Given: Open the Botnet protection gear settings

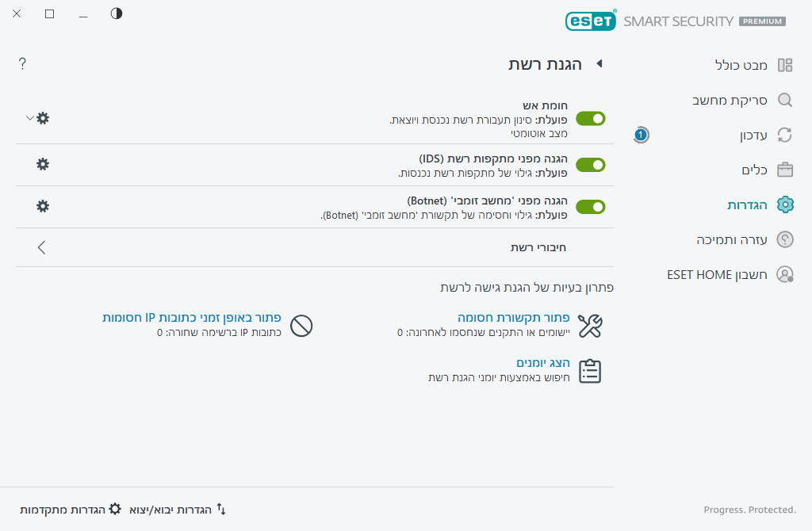Looking at the screenshot, I should click(x=43, y=206).
